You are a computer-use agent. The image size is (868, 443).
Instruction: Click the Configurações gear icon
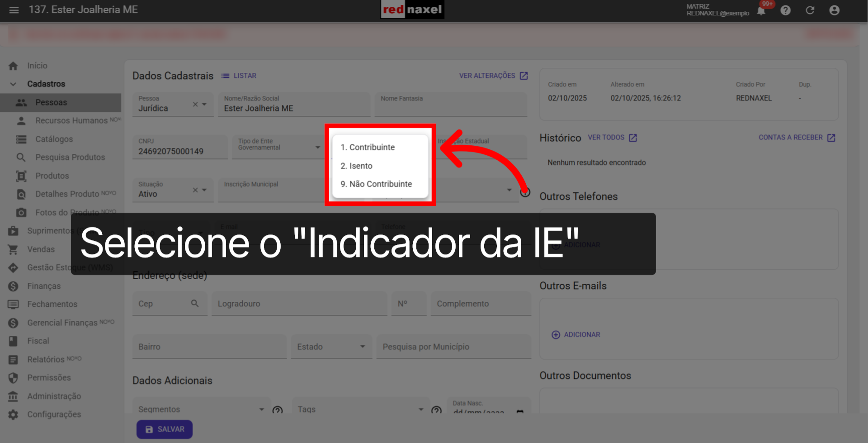point(14,414)
